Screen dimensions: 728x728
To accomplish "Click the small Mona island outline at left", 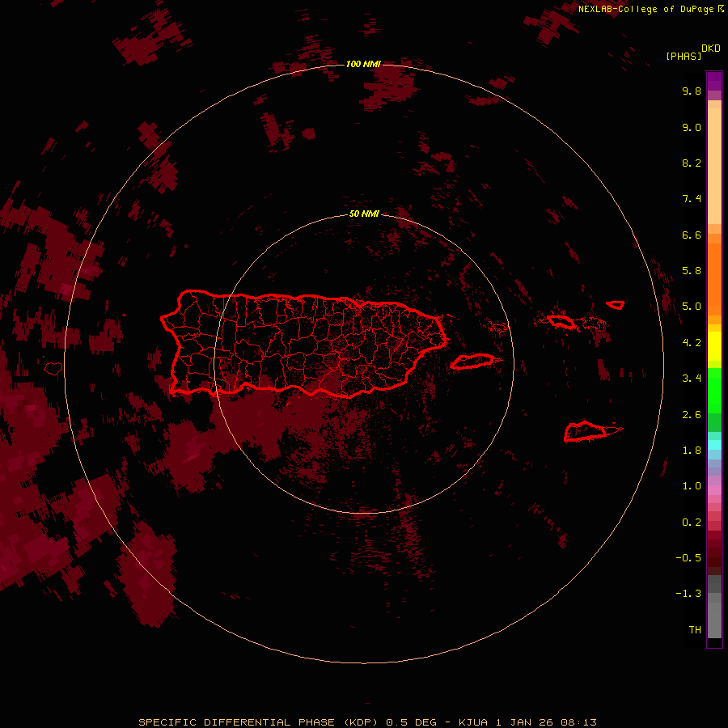I will [x=53, y=369].
